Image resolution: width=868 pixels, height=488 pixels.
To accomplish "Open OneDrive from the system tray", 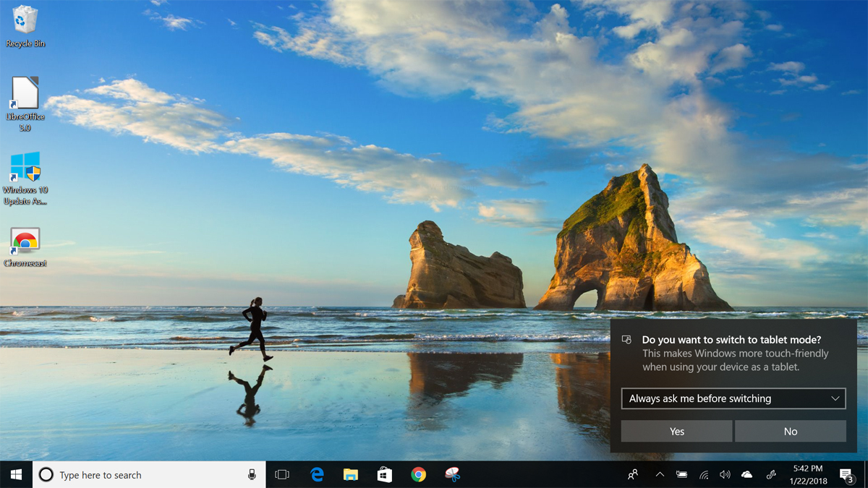I will 746,474.
